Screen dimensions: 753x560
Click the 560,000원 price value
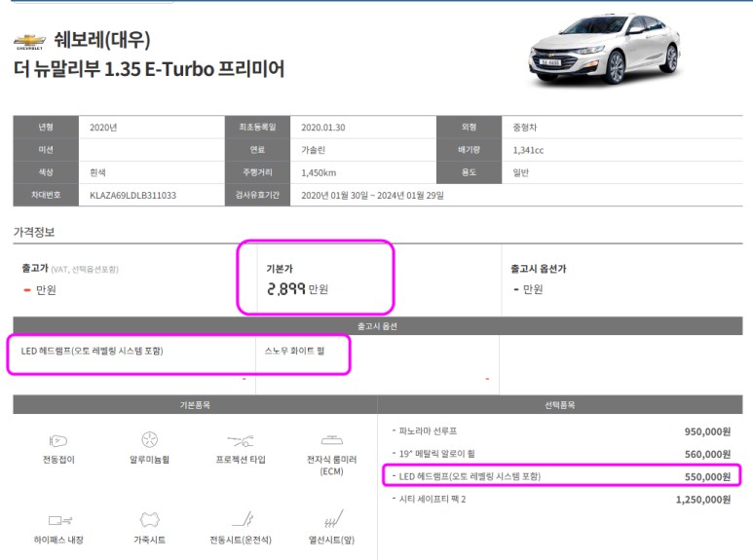click(707, 454)
